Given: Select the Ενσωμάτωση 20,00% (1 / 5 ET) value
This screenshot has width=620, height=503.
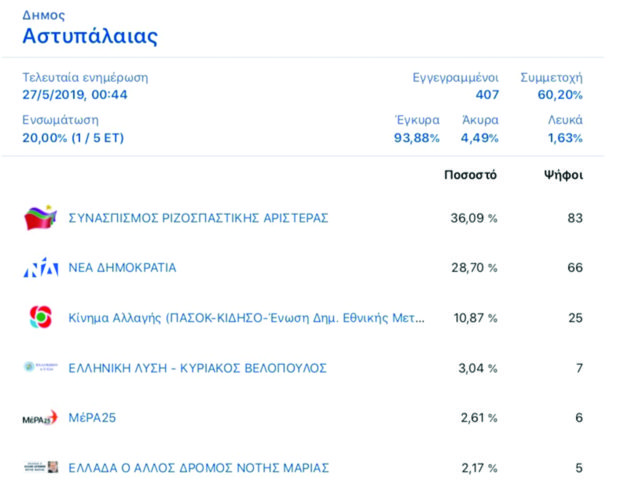Looking at the screenshot, I should [x=73, y=138].
